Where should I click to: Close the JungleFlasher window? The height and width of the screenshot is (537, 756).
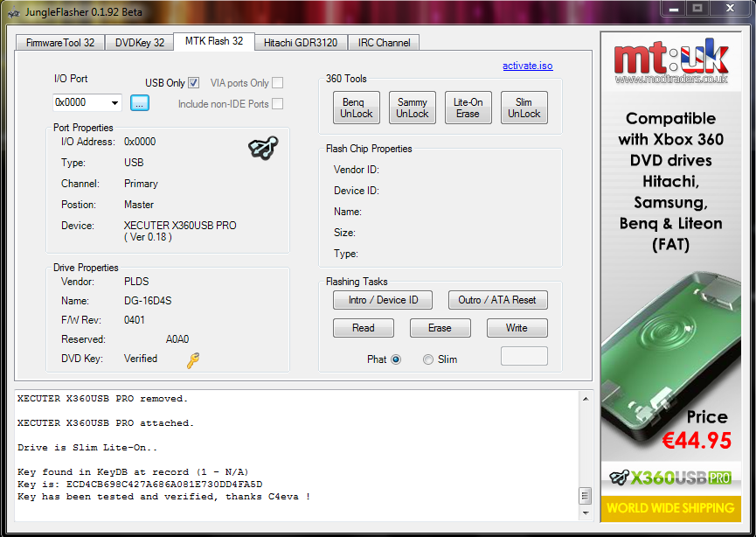(730, 9)
